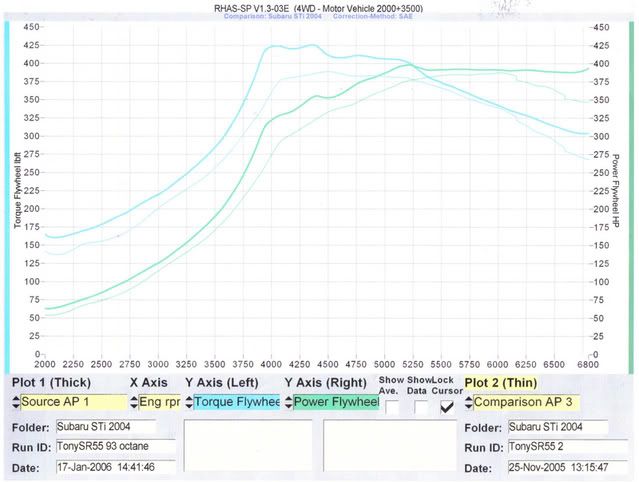Click the Plot 1 Folder field
The image size is (639, 482).
click(106, 427)
